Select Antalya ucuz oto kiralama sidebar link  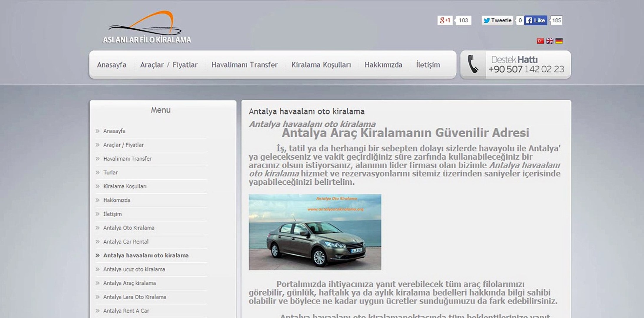134,269
